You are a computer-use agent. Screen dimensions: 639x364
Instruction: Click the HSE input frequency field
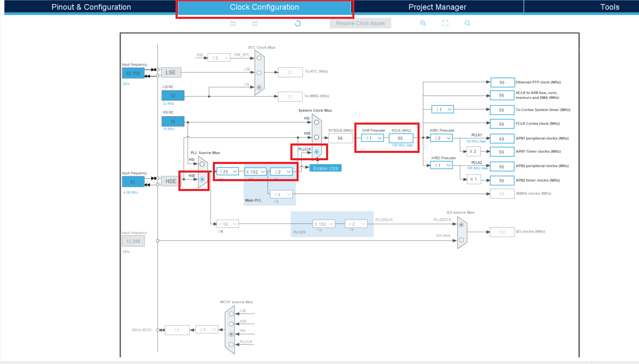[133, 182]
